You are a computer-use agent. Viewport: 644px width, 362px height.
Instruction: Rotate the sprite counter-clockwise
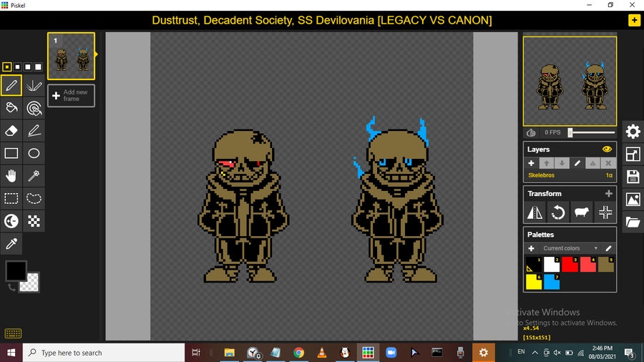click(x=558, y=212)
